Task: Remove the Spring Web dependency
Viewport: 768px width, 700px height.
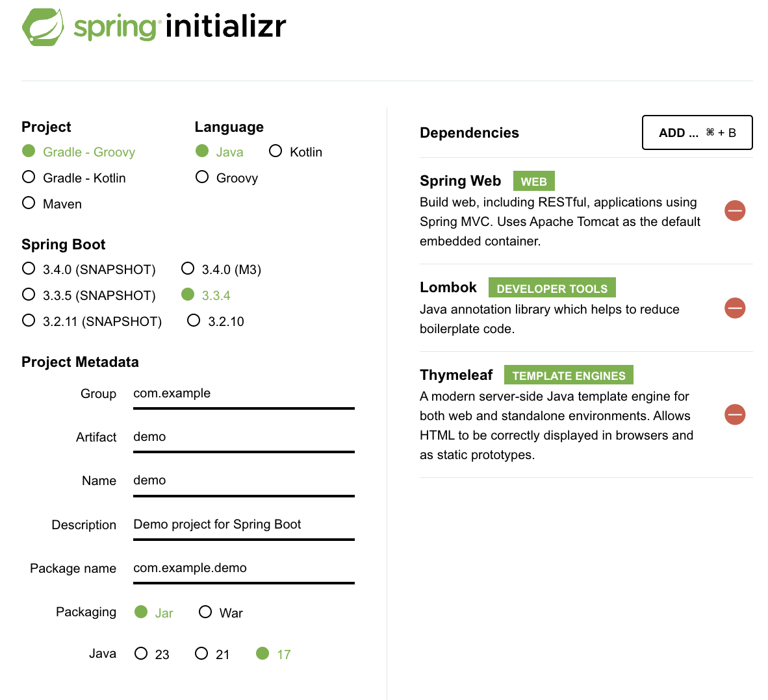Action: pos(735,211)
